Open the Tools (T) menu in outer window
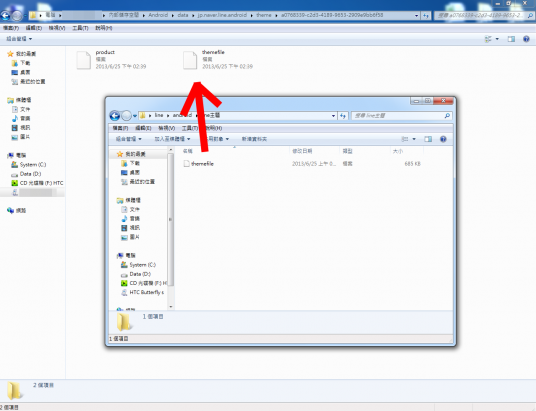The image size is (536, 411). tap(80, 28)
